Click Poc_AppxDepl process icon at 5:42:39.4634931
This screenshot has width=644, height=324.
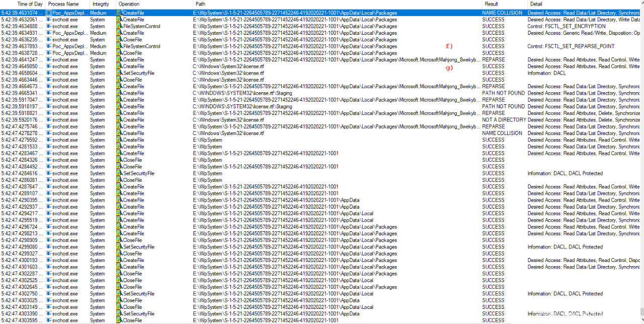pyautogui.click(x=49, y=33)
